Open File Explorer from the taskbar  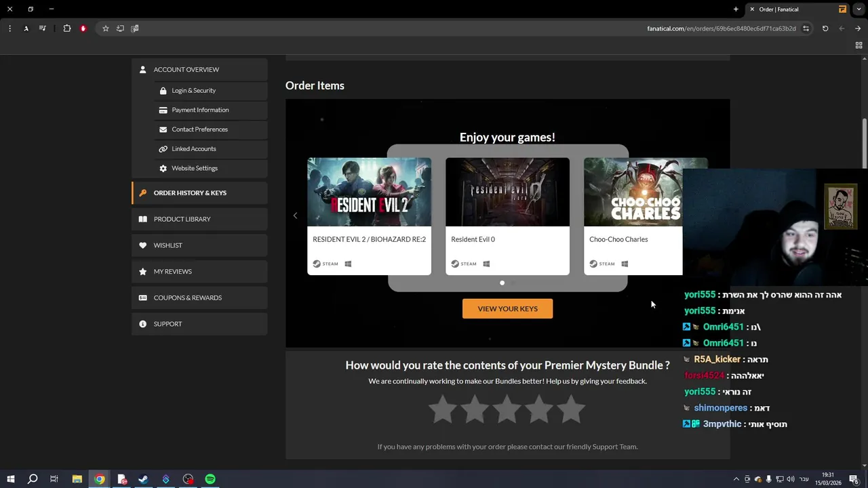77,479
